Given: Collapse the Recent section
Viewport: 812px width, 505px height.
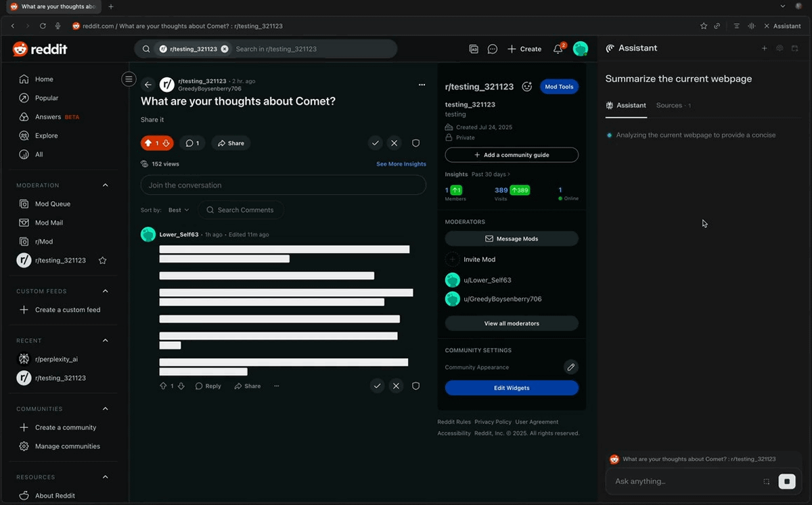Looking at the screenshot, I should pyautogui.click(x=105, y=341).
